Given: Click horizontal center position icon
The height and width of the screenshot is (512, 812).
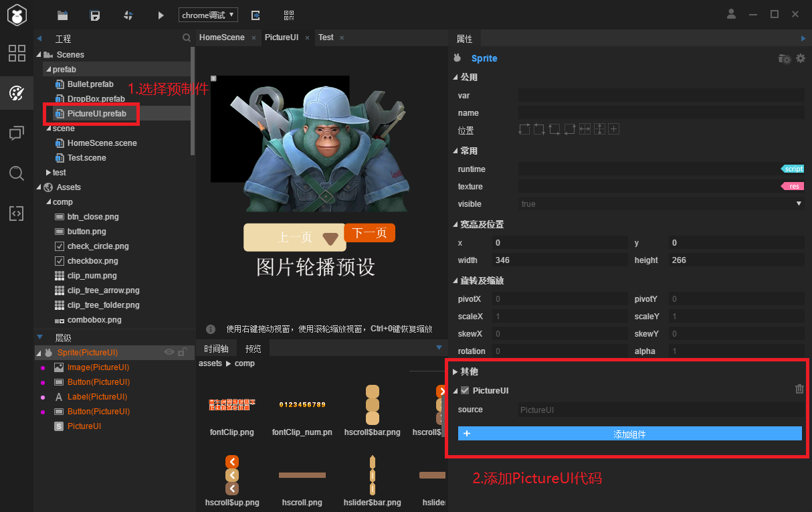Looking at the screenshot, I should point(585,130).
